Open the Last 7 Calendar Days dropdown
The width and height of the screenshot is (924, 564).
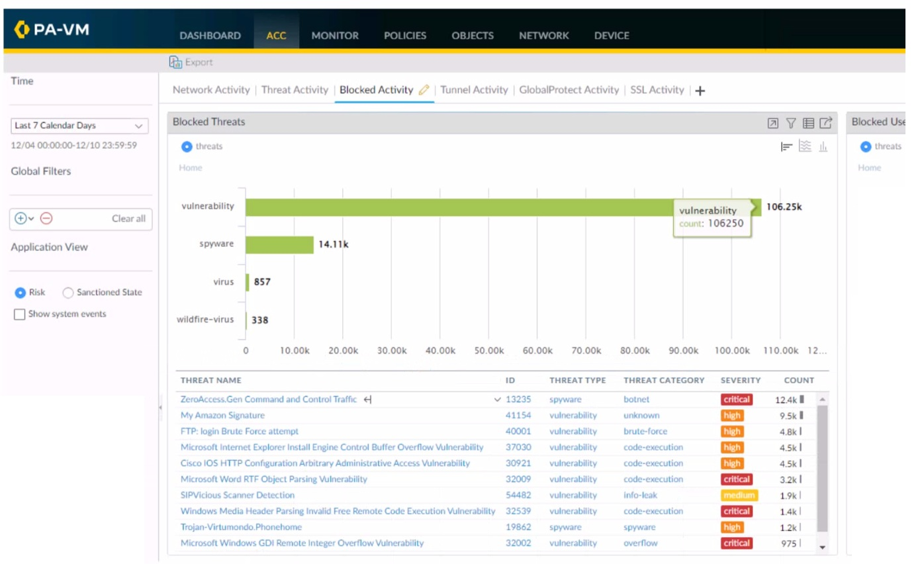click(79, 126)
